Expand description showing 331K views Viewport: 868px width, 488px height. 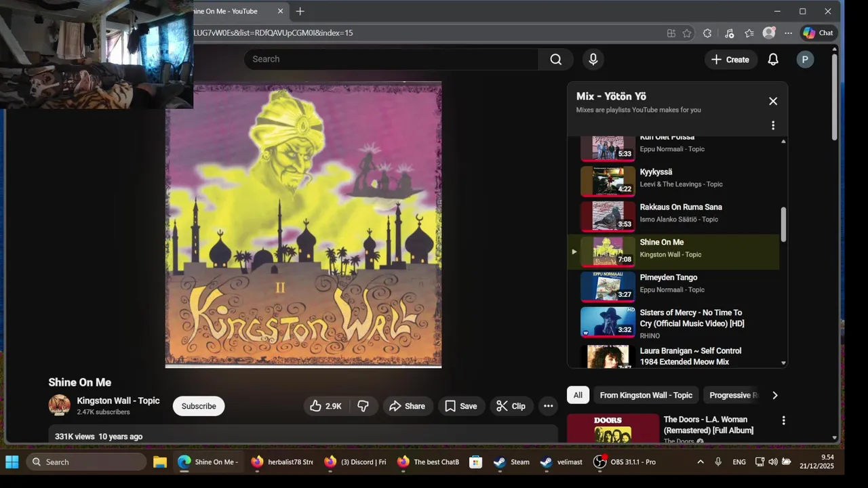pyautogui.click(x=303, y=434)
